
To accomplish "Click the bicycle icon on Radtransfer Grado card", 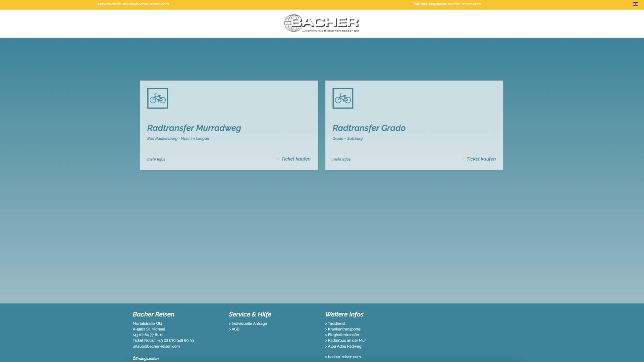I will (343, 98).
